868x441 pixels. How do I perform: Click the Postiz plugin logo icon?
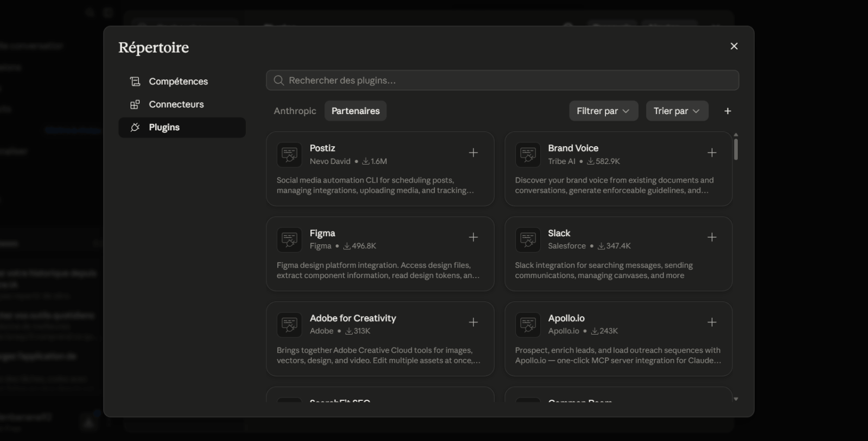pos(289,155)
